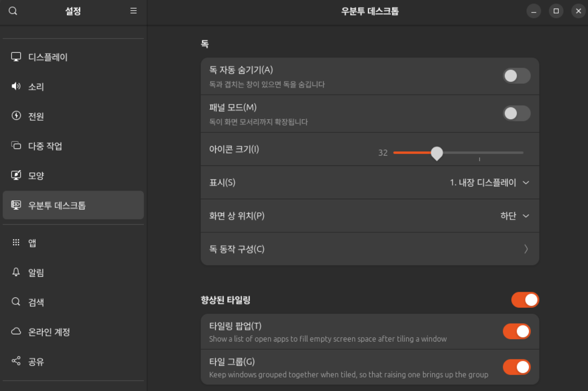Viewport: 588px width, 391px height.
Task: Select 모양 in the sidebar
Action: (x=73, y=175)
